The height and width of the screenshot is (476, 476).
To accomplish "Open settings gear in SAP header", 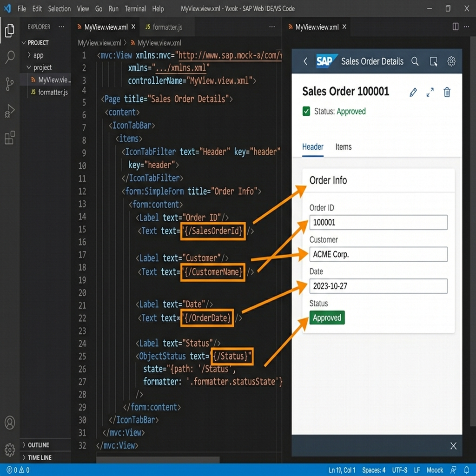I will click(451, 61).
